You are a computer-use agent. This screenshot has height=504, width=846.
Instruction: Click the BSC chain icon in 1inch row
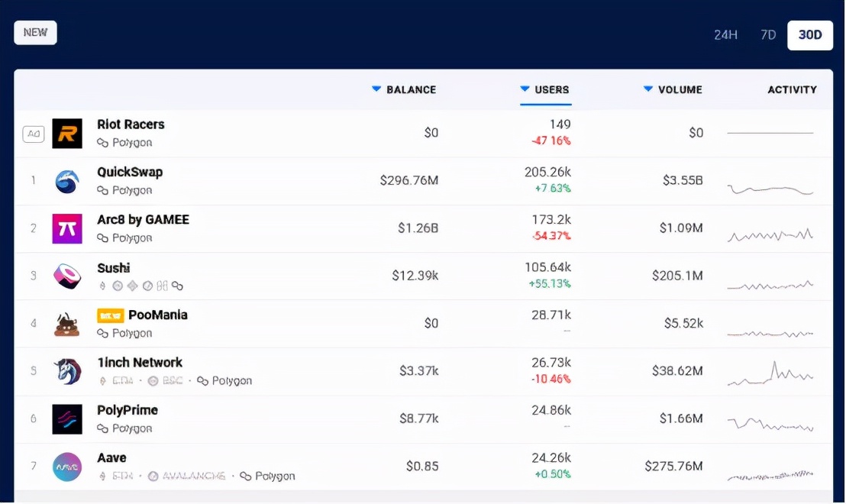pos(153,381)
